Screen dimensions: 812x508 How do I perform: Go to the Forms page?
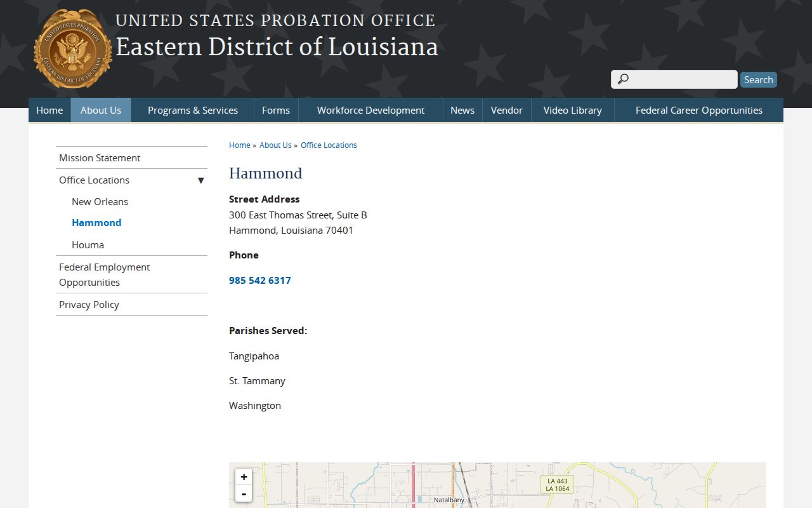(x=276, y=110)
